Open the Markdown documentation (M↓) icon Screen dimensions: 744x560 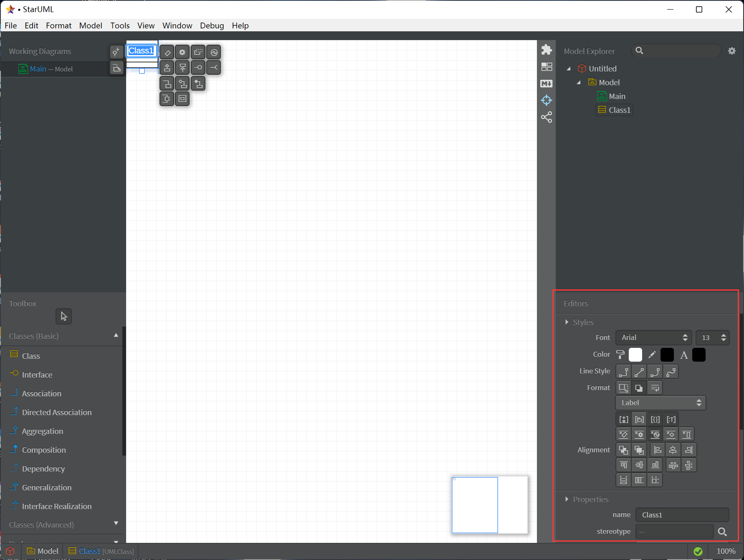point(547,84)
